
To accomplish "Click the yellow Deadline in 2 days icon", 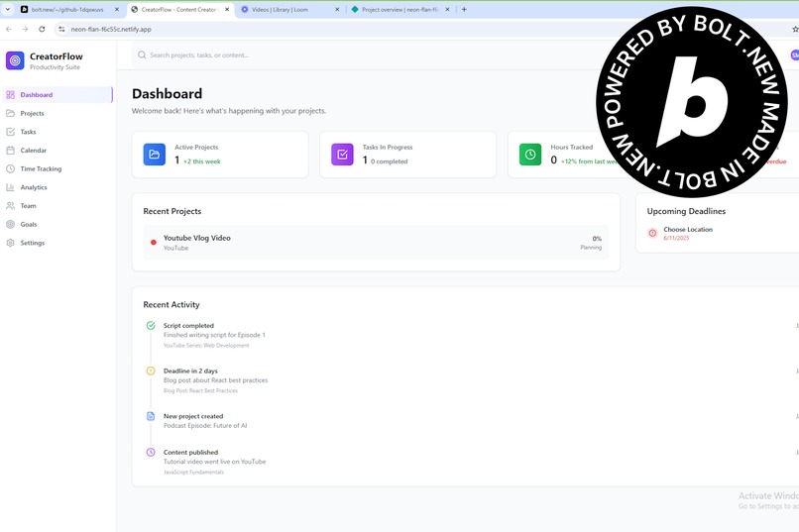I will tap(151, 371).
